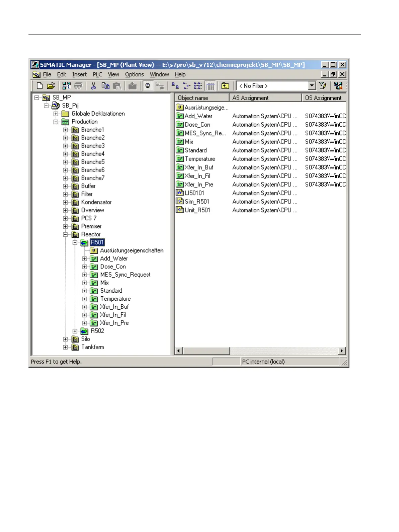Open the Help menu
The height and width of the screenshot is (532, 399).
180,74
